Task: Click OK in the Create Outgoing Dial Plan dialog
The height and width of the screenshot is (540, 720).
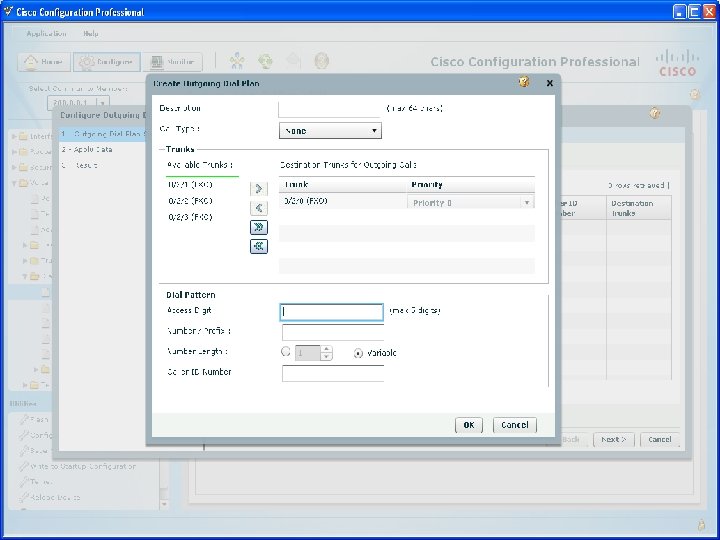Action: tap(469, 425)
